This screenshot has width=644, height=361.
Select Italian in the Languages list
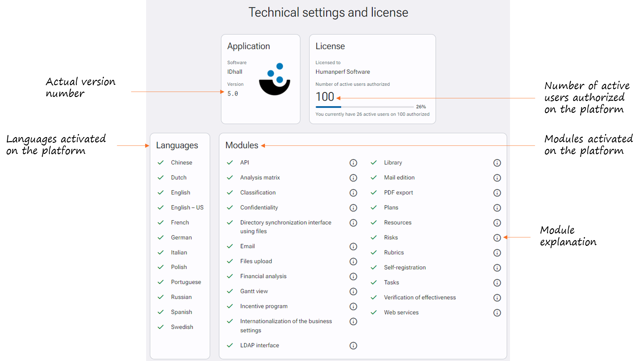pyautogui.click(x=179, y=252)
